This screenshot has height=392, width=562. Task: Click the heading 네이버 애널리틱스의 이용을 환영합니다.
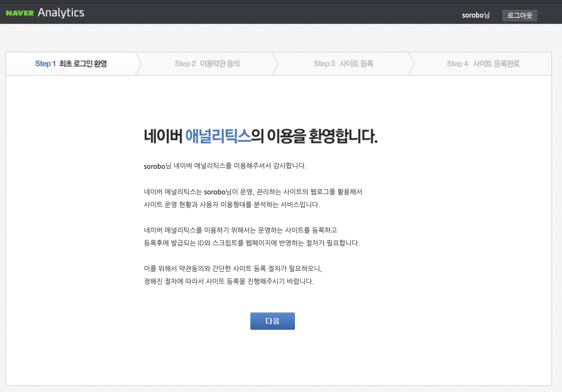point(261,136)
